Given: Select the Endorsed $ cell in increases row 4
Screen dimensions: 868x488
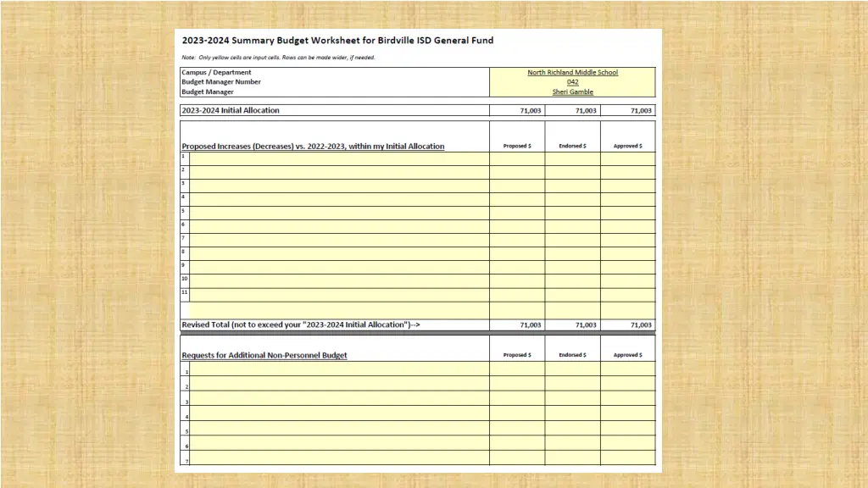Looking at the screenshot, I should tap(572, 199).
